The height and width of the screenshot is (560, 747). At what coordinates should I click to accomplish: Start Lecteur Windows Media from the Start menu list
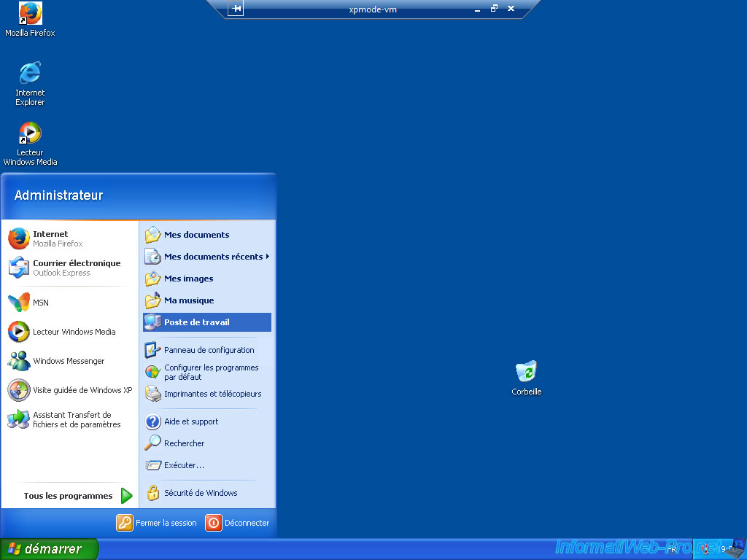tap(69, 332)
